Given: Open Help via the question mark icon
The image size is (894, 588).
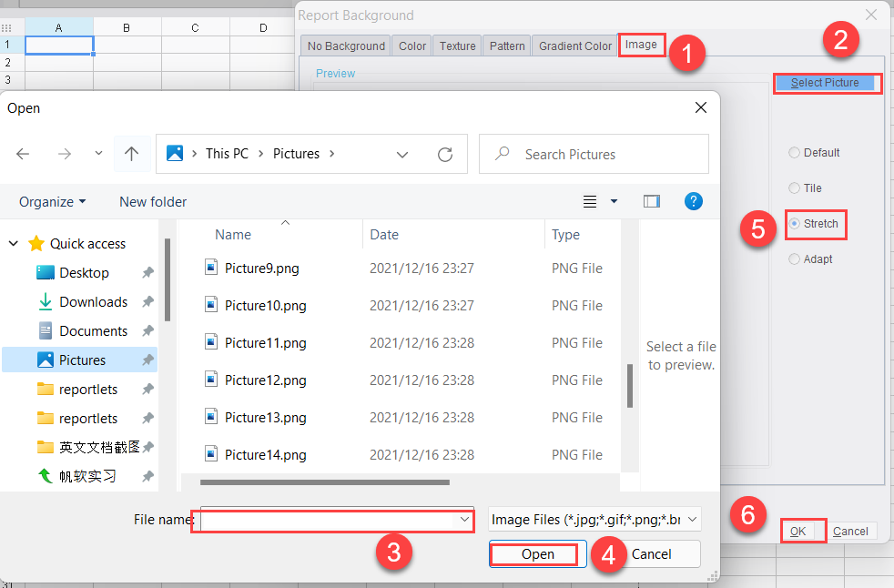Looking at the screenshot, I should pyautogui.click(x=694, y=200).
